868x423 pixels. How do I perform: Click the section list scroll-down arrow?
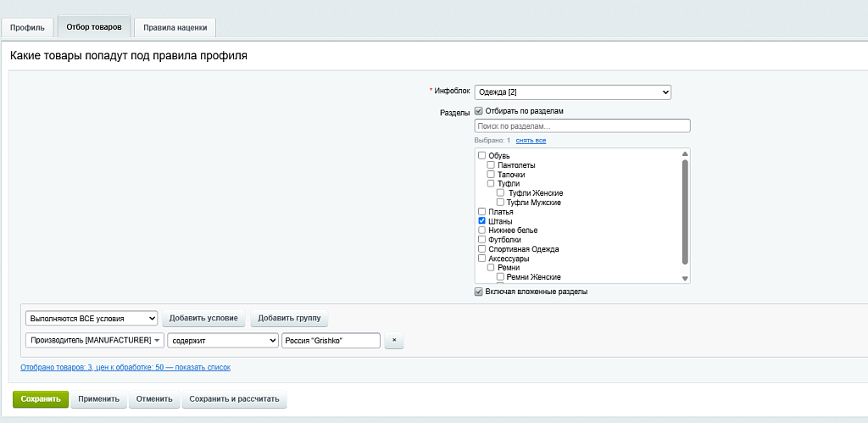click(x=685, y=278)
